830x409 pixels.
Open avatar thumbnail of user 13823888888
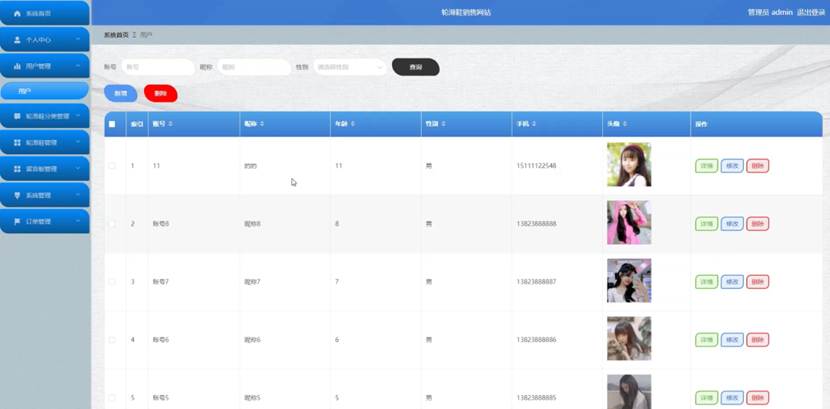[629, 222]
